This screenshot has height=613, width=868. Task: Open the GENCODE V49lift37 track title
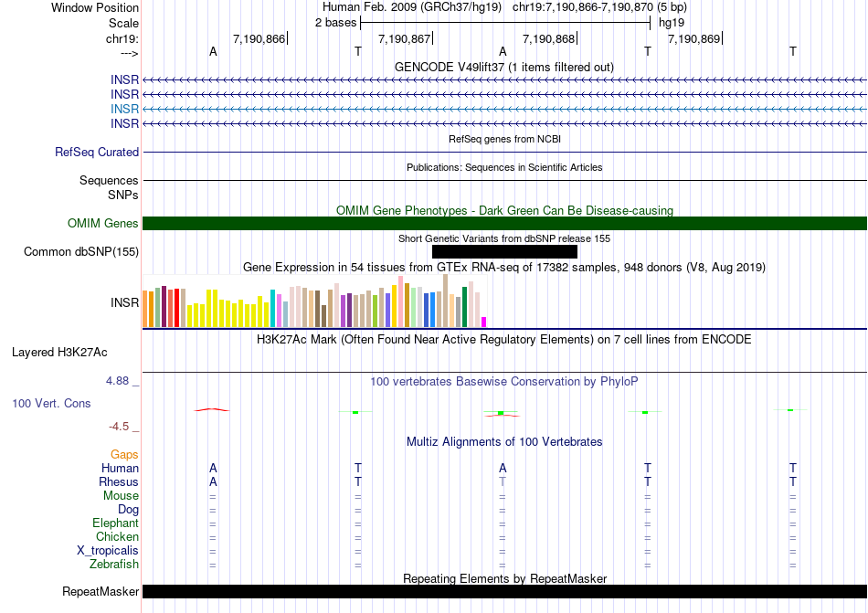504,67
